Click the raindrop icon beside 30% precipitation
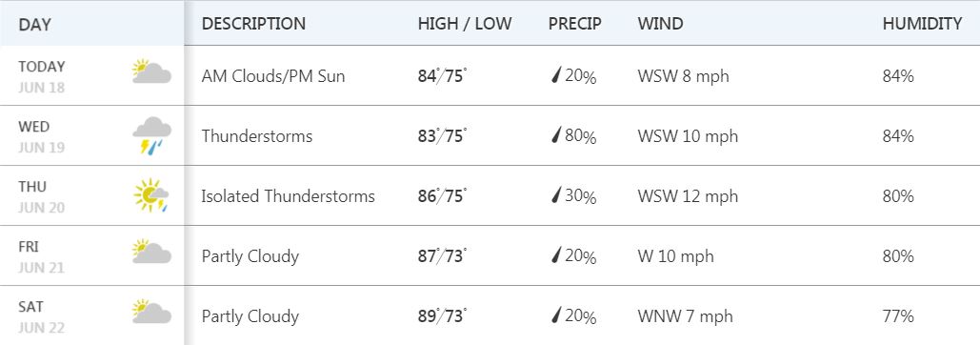Screen dimensions: 980x345 pyautogui.click(x=556, y=195)
